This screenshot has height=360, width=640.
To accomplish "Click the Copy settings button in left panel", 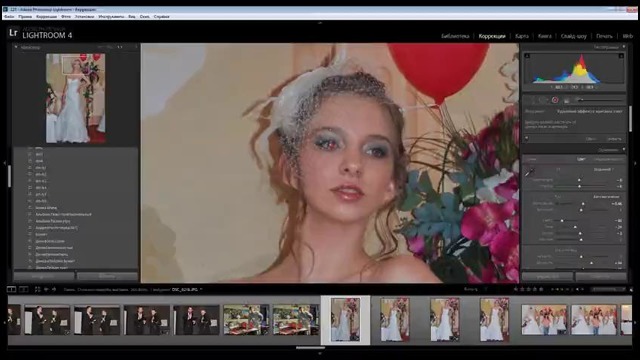I will (44, 276).
